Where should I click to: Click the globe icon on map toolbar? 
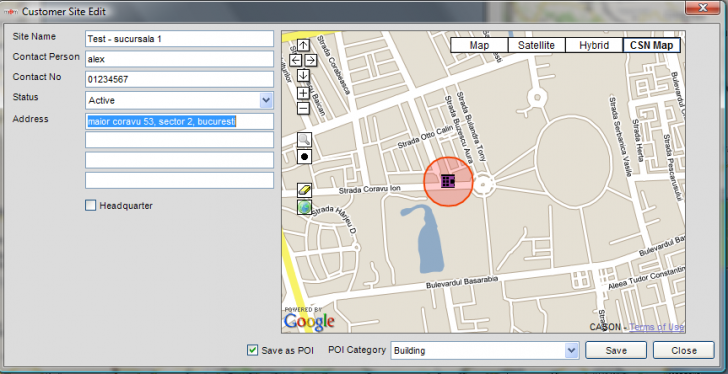click(x=305, y=207)
